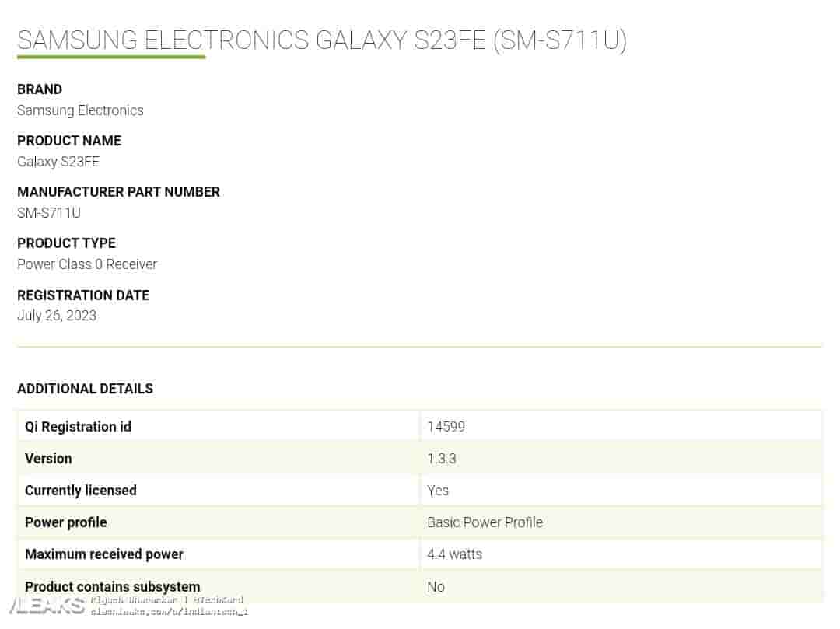Click the SM-S711U part number value
Screen dimensions: 840x629
click(49, 212)
